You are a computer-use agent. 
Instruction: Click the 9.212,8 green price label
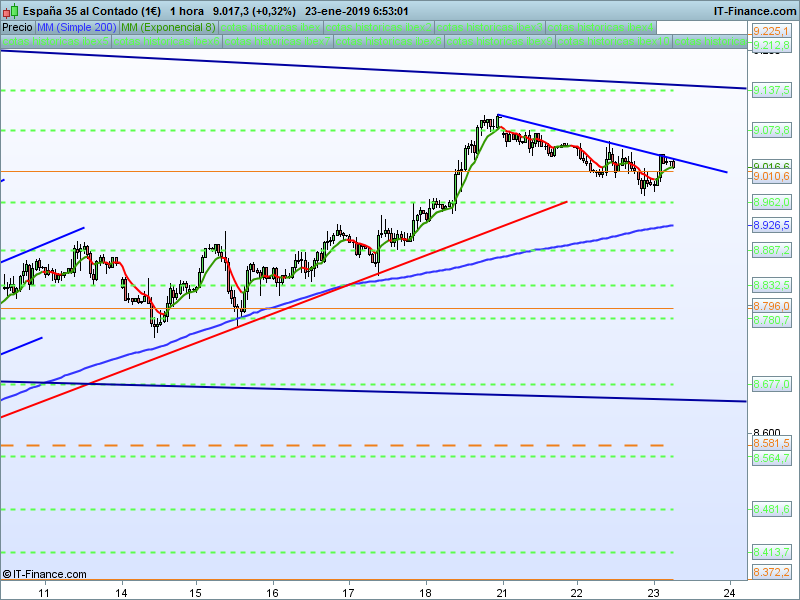(x=771, y=45)
